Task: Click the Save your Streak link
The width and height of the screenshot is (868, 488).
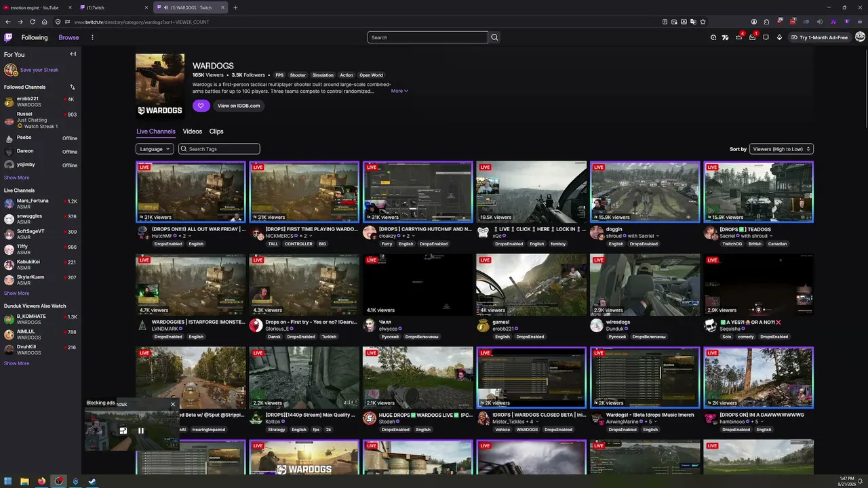Action: [39, 70]
